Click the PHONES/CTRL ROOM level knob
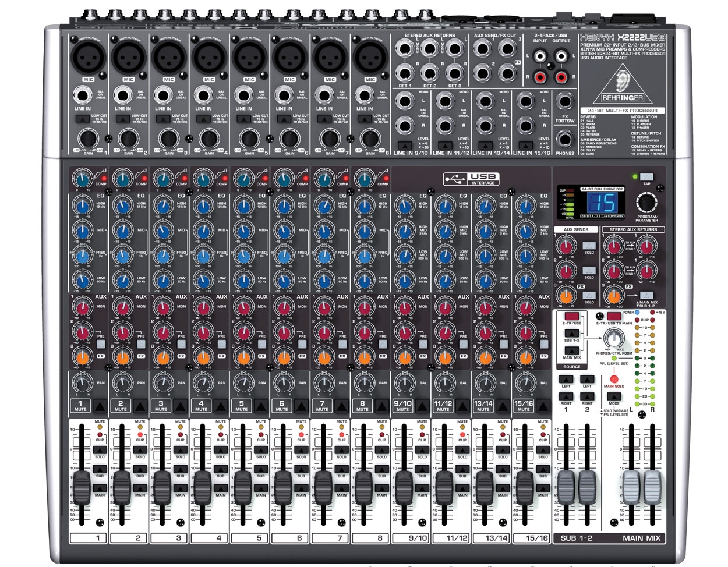 tap(613, 338)
